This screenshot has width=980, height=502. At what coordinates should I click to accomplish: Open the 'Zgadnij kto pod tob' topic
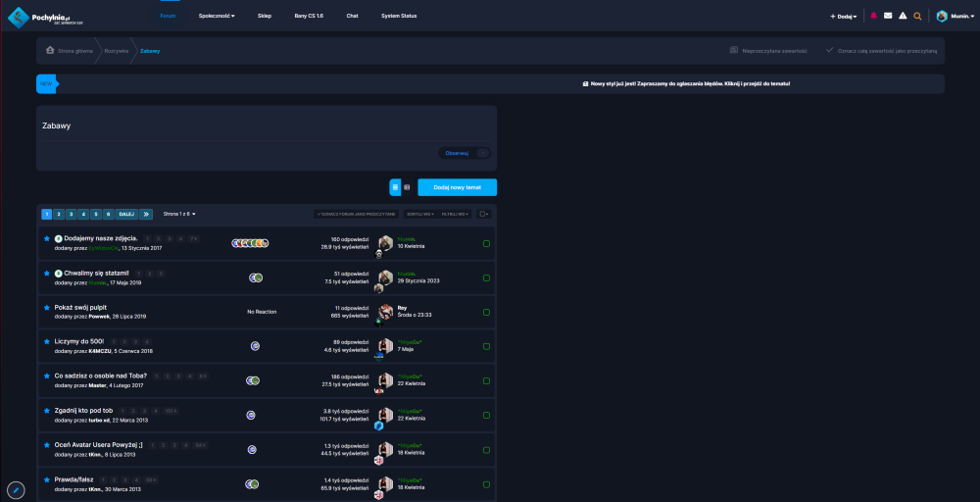83,410
